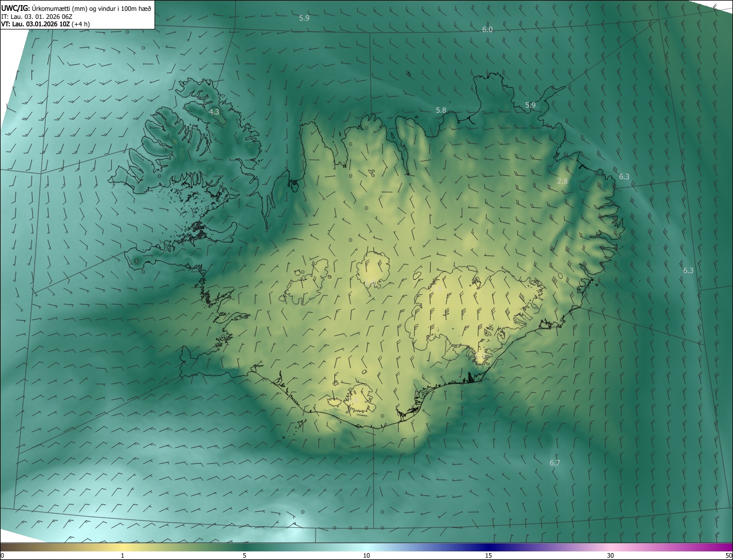733x560 pixels.
Task: Click the 2.8 value label in east Iceland
Action: point(562,181)
